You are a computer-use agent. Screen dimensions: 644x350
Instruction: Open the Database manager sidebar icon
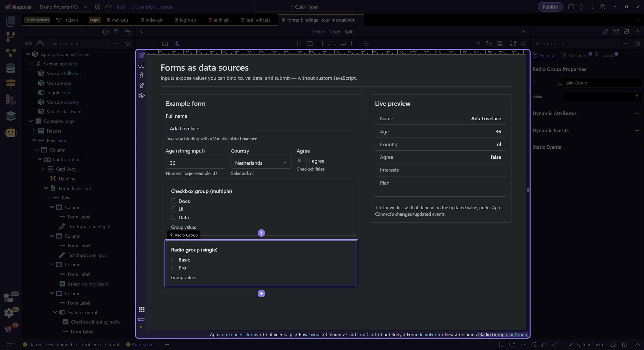coord(11,68)
